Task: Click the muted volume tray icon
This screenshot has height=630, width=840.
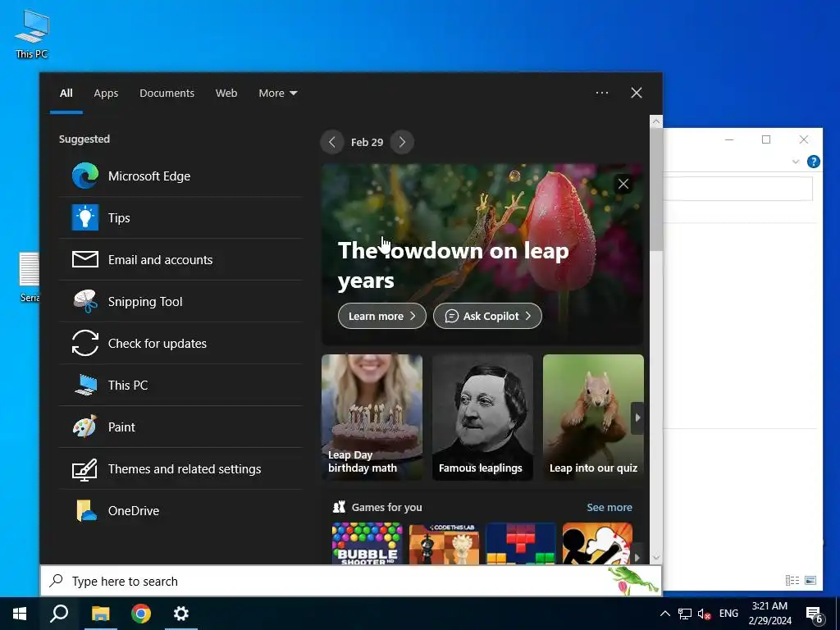Action: (x=704, y=614)
